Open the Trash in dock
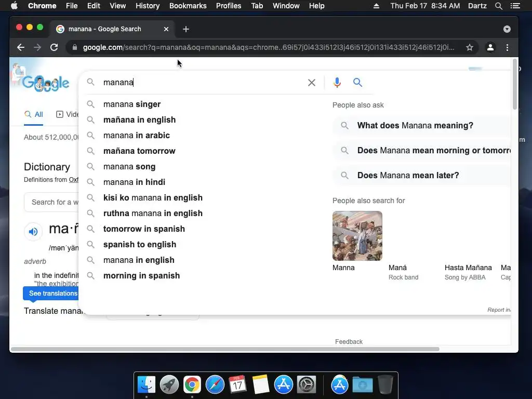The image size is (532, 399). 385,385
